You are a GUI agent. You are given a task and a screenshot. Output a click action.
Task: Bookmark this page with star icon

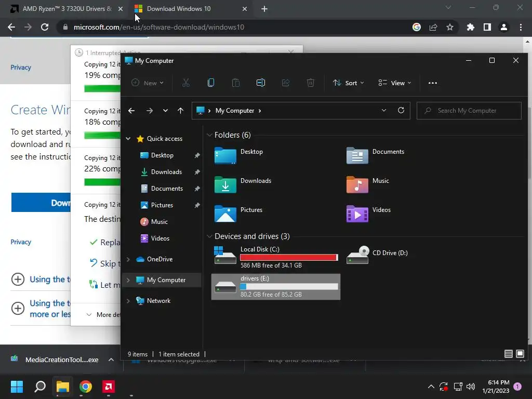pyautogui.click(x=450, y=27)
